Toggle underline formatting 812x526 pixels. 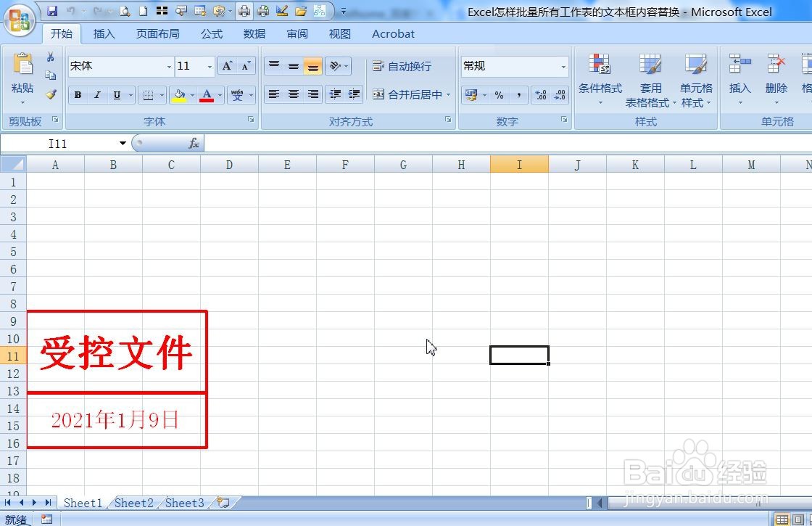point(117,95)
